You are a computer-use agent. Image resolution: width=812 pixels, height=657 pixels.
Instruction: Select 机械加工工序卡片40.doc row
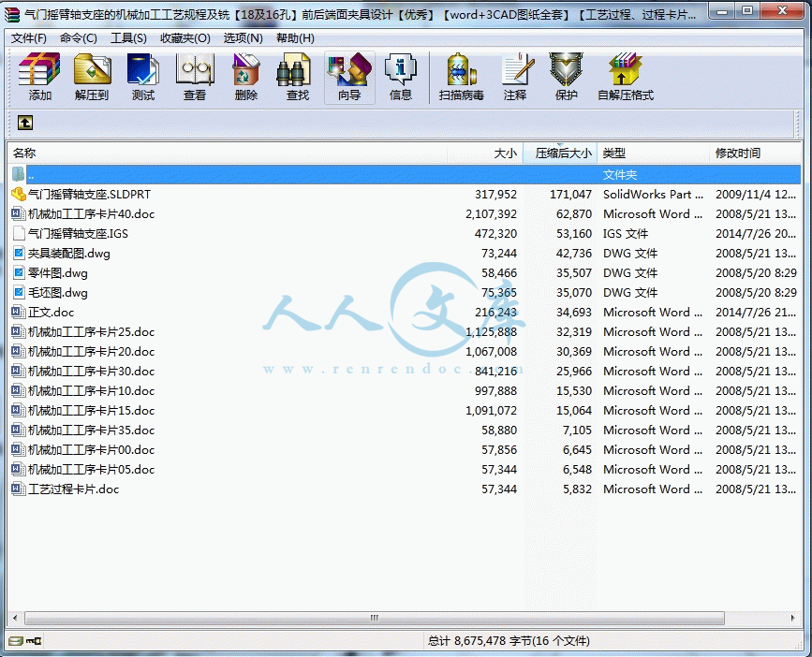pyautogui.click(x=405, y=213)
